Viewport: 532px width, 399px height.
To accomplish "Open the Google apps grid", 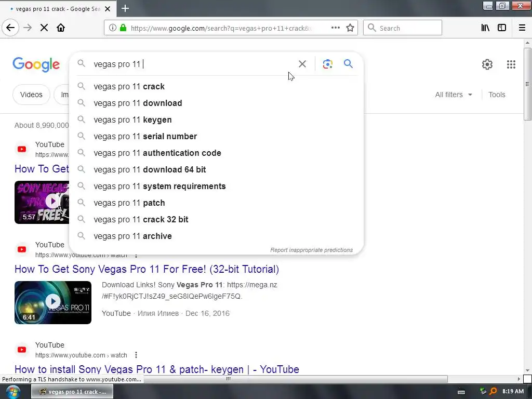I will tap(511, 64).
